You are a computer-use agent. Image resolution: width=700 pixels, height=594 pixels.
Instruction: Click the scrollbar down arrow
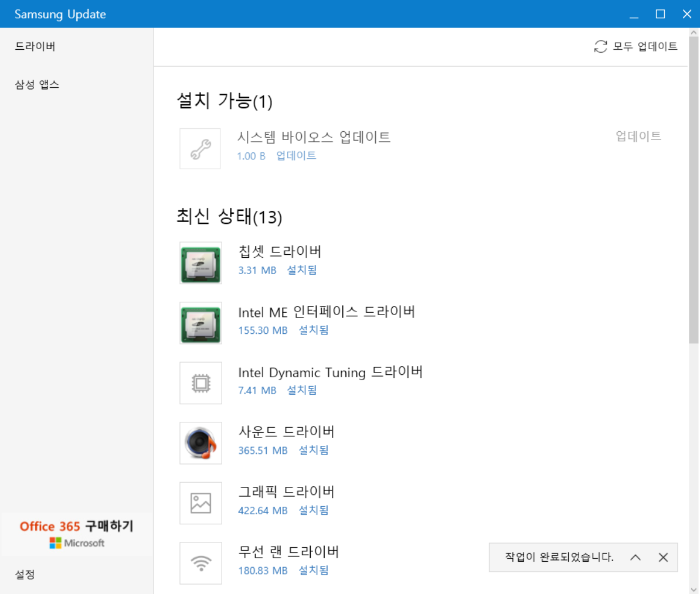694,589
